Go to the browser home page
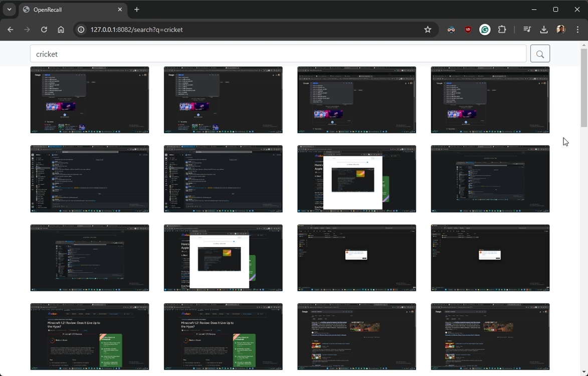 (x=61, y=30)
